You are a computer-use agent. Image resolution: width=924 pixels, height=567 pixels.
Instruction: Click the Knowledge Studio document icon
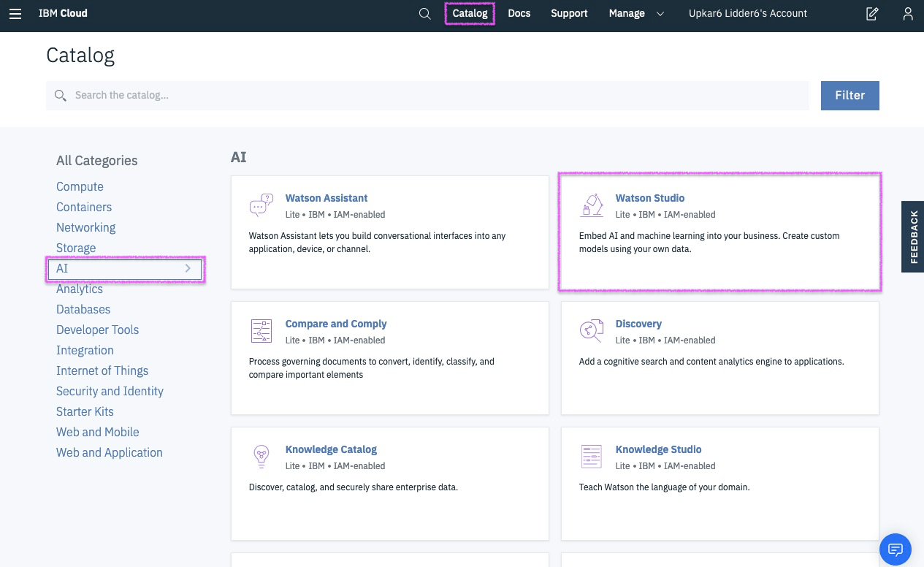click(x=592, y=457)
